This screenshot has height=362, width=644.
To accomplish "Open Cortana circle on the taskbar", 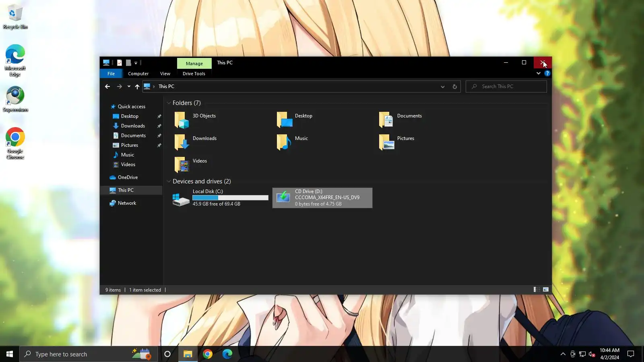I will point(167,354).
